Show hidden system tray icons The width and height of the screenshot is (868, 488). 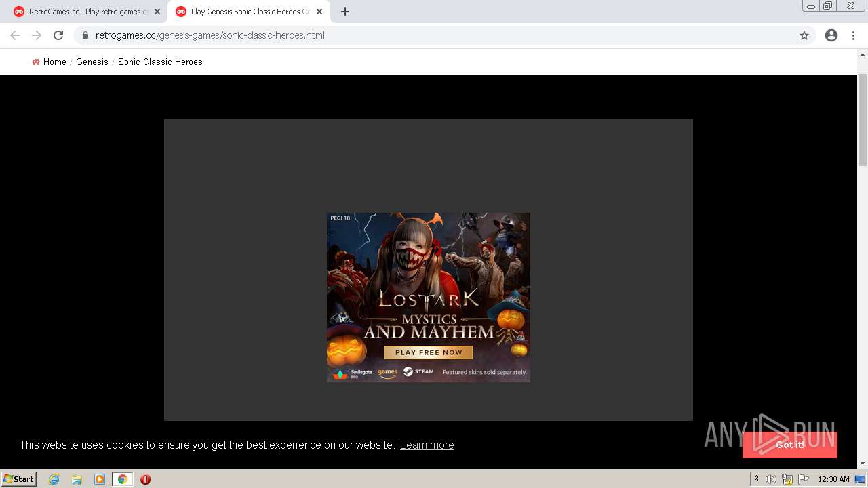point(756,479)
